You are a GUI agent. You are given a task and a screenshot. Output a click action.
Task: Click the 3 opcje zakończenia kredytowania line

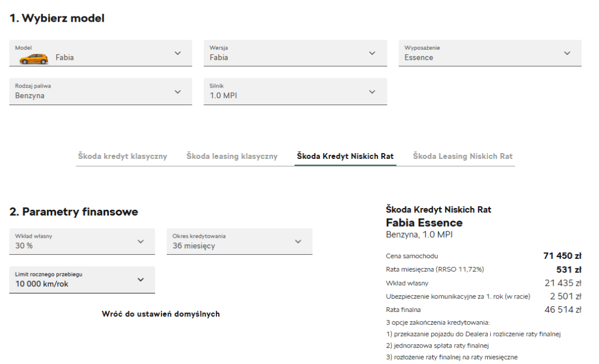438,323
